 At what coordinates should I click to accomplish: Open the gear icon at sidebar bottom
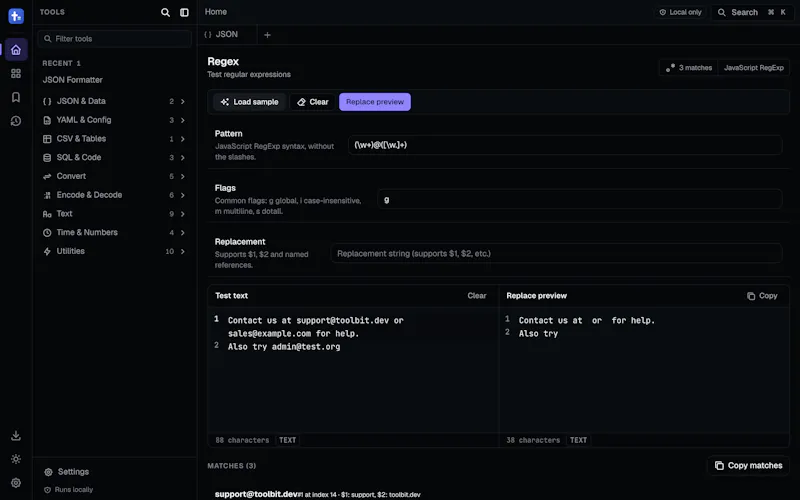pos(16,483)
